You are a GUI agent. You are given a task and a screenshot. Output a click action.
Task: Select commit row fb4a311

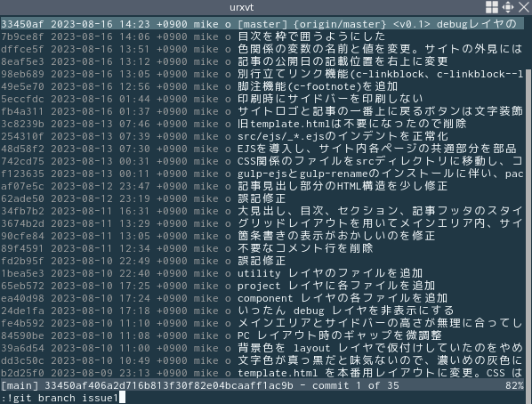[x=262, y=111]
